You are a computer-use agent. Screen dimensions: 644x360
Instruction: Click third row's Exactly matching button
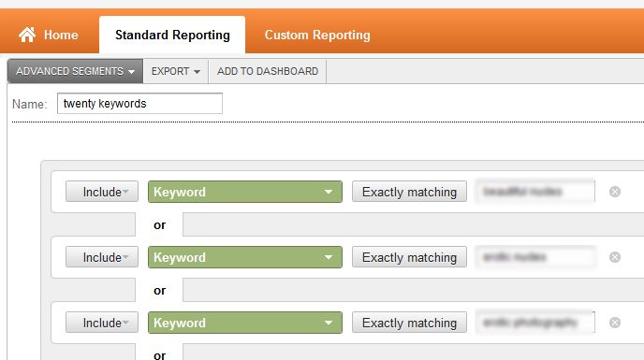point(409,323)
